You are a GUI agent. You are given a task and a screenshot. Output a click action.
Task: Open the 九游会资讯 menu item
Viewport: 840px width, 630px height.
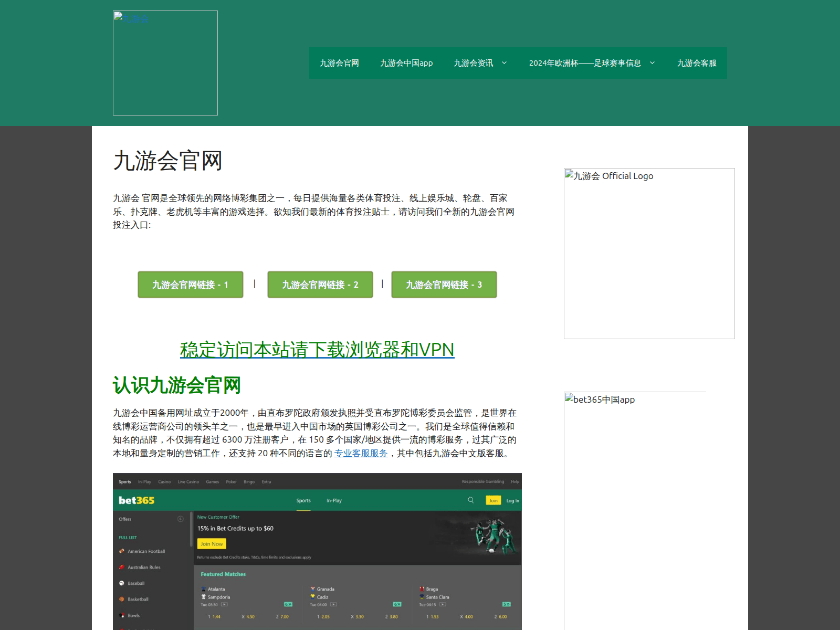474,63
